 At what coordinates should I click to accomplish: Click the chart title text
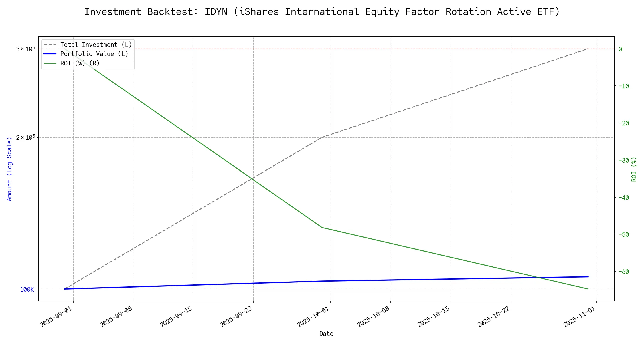point(322,12)
